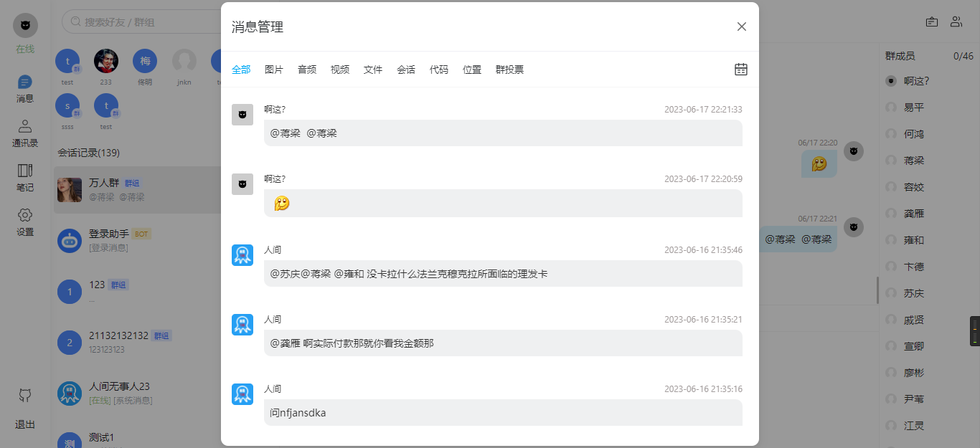Click the 在线 status label
The width and height of the screenshot is (980, 448).
(x=25, y=49)
